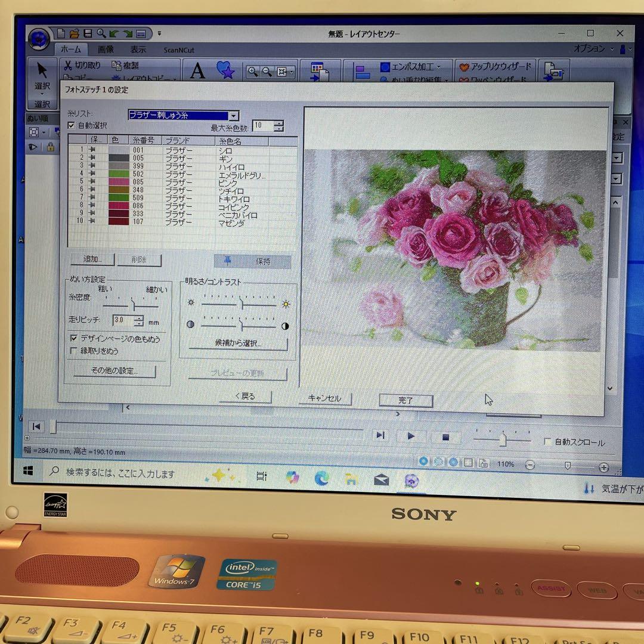
Task: Select the heart and star shapes tool
Action: (x=225, y=70)
